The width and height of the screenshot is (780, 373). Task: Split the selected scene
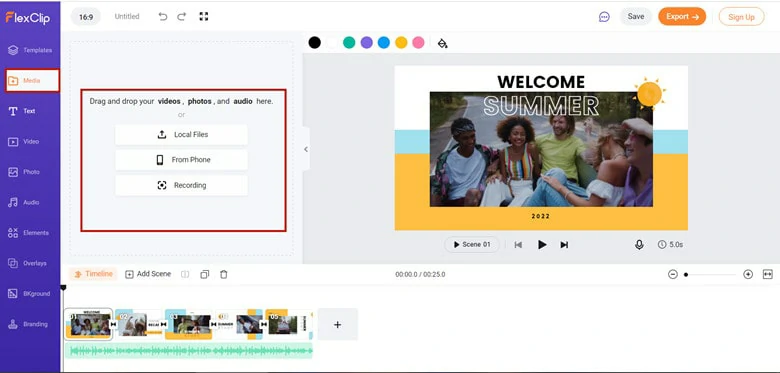tap(185, 275)
